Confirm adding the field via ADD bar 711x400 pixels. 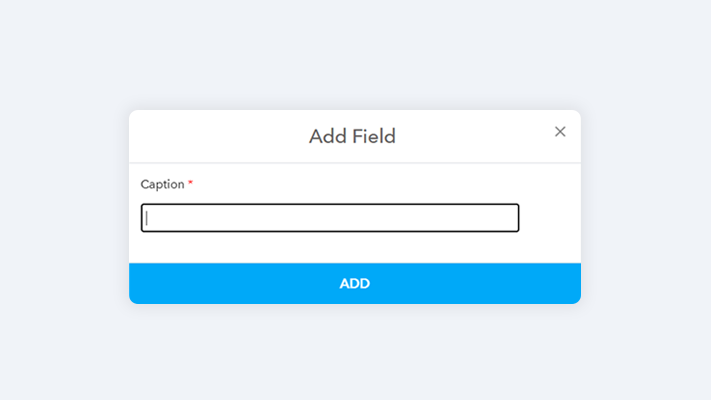click(355, 283)
